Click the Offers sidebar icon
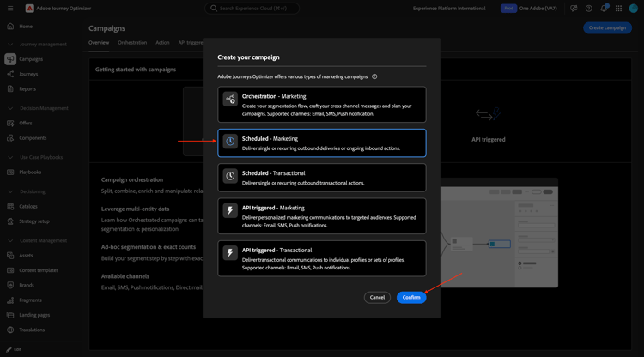644x357 pixels. (10, 123)
